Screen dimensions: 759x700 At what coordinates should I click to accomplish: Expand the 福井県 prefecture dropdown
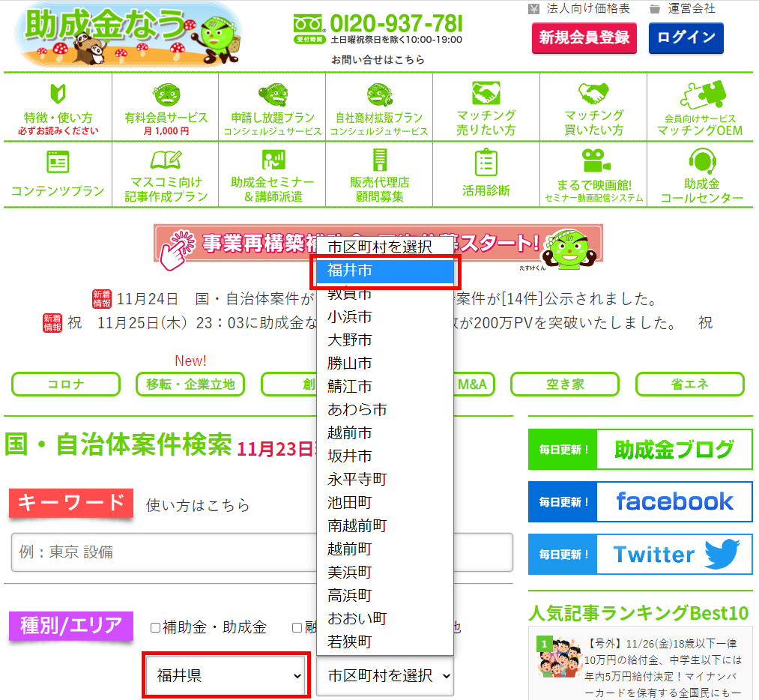click(226, 676)
